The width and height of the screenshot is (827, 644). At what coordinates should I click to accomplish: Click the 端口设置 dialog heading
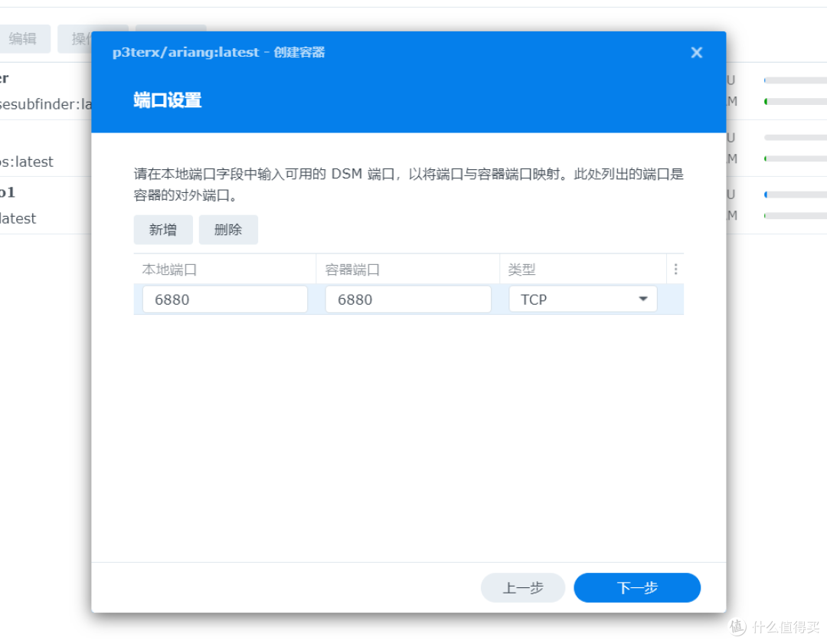(165, 100)
